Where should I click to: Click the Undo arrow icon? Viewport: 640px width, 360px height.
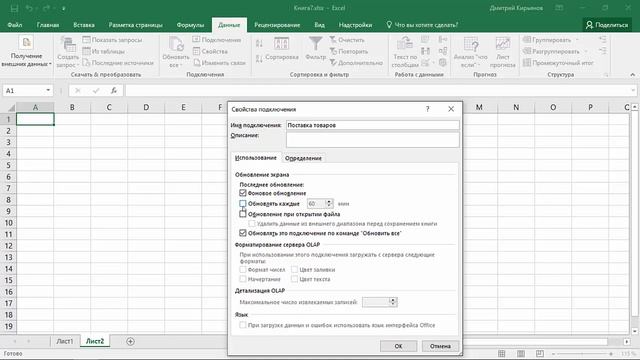[29, 8]
